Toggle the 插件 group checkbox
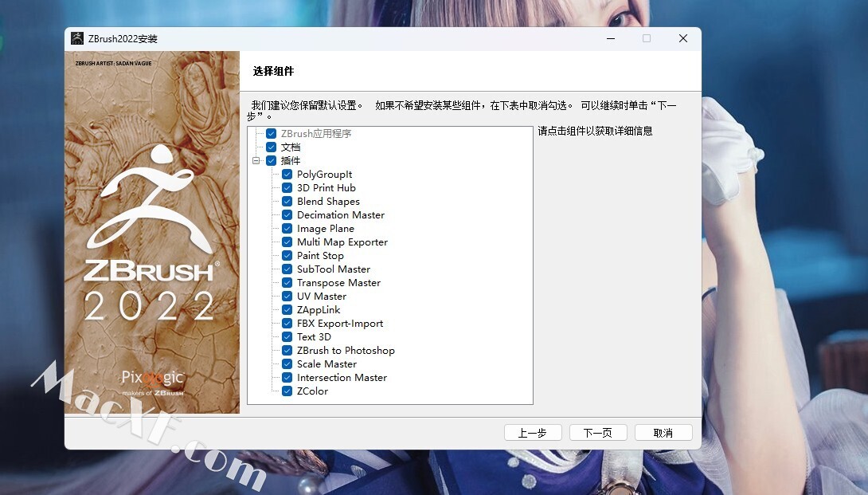 click(x=272, y=161)
